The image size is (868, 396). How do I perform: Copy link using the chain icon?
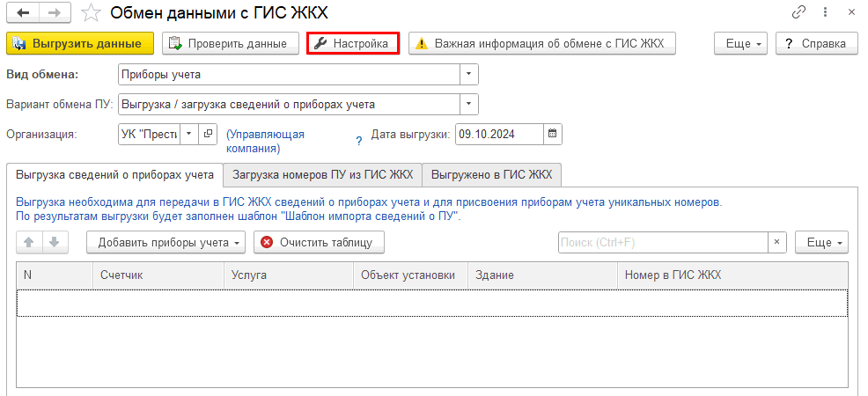point(799,12)
